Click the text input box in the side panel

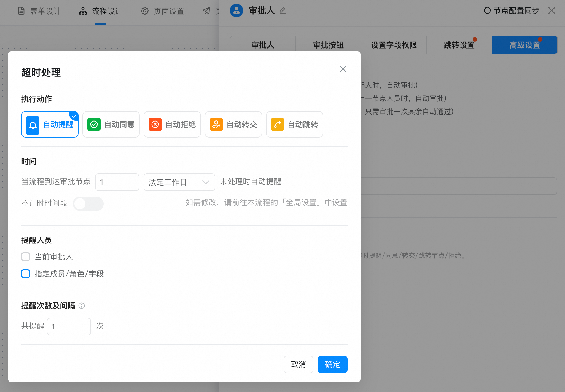pos(459,186)
